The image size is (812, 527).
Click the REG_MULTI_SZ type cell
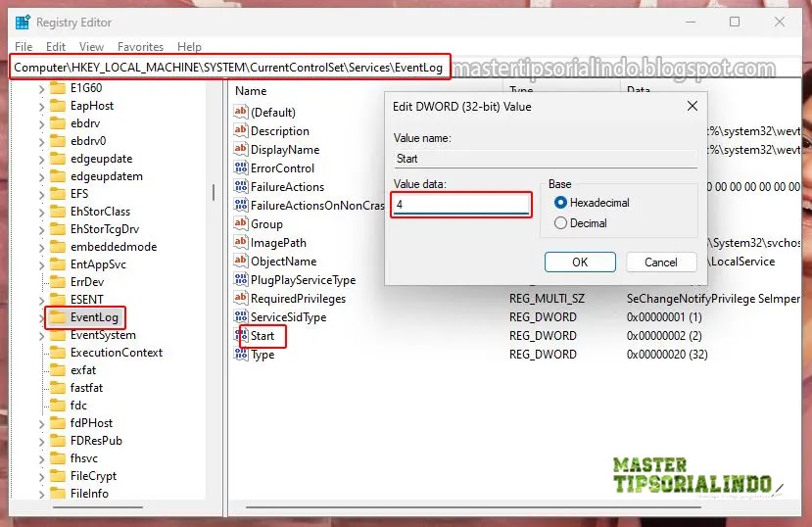click(x=547, y=298)
